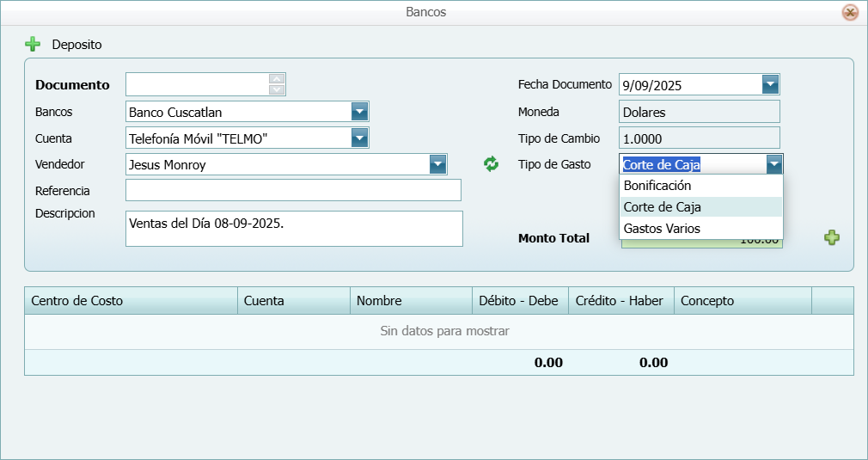Expand the Cuenta dropdown arrow
868x460 pixels.
point(359,138)
